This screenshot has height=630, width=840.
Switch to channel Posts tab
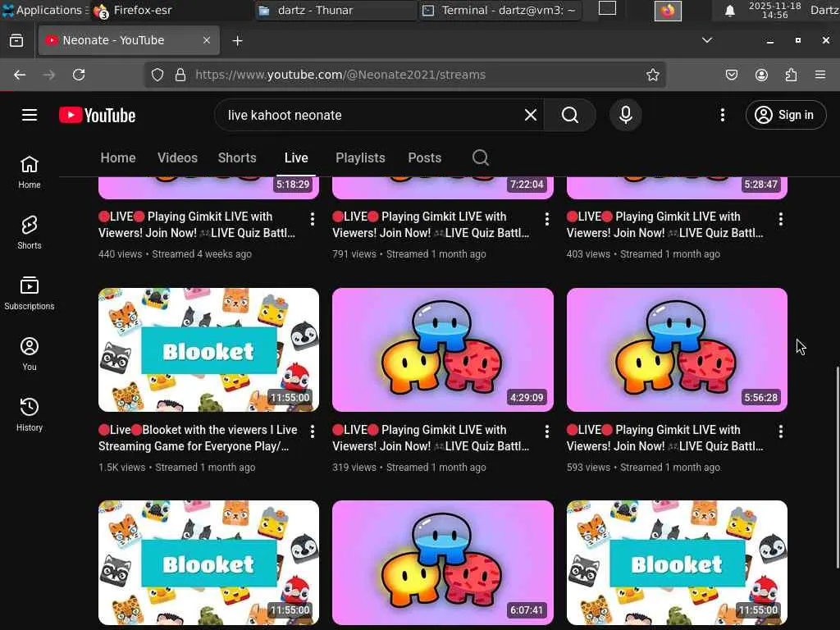(x=424, y=157)
